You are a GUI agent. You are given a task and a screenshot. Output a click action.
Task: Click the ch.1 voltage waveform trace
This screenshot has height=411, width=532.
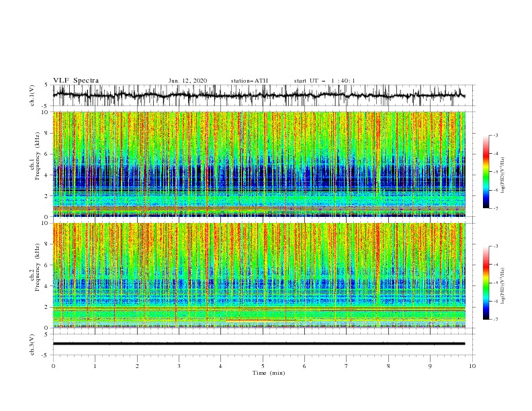tap(259, 95)
